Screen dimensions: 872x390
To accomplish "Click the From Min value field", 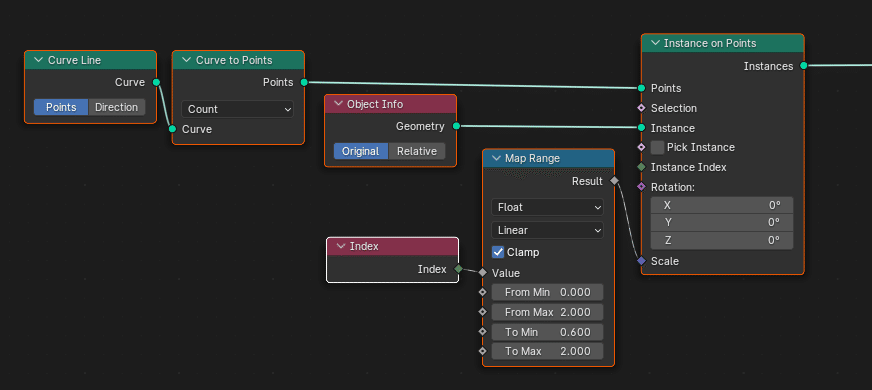I will click(x=548, y=292).
